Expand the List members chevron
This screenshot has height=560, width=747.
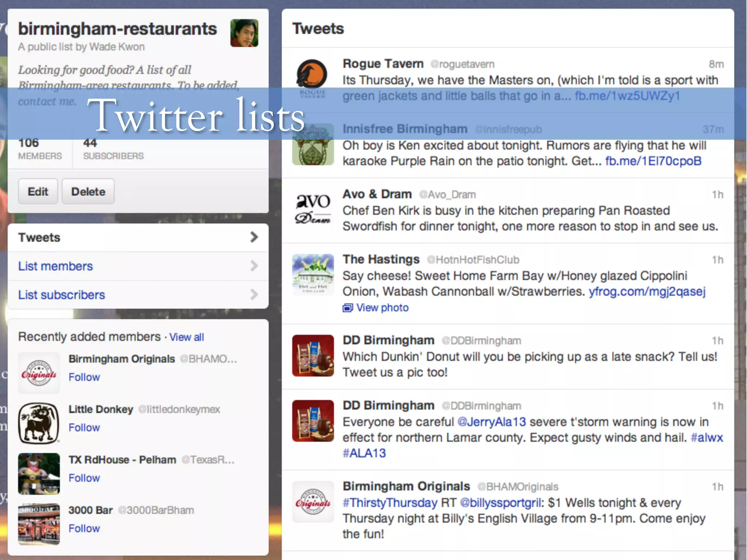pos(254,266)
